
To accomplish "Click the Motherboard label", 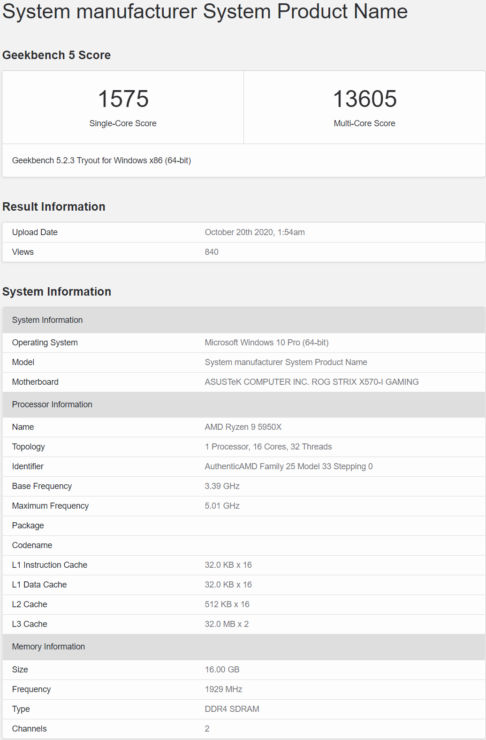I will coord(35,382).
